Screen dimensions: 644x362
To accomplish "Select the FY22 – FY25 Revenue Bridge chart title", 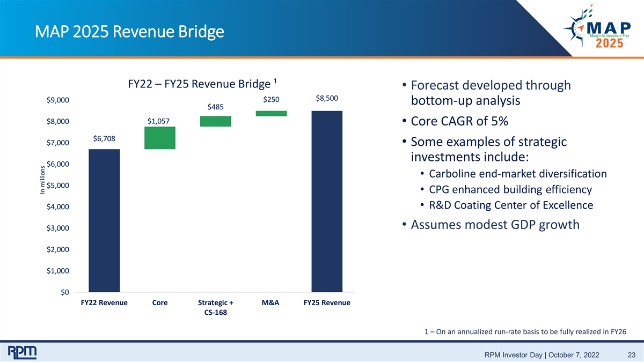I will coord(202,84).
